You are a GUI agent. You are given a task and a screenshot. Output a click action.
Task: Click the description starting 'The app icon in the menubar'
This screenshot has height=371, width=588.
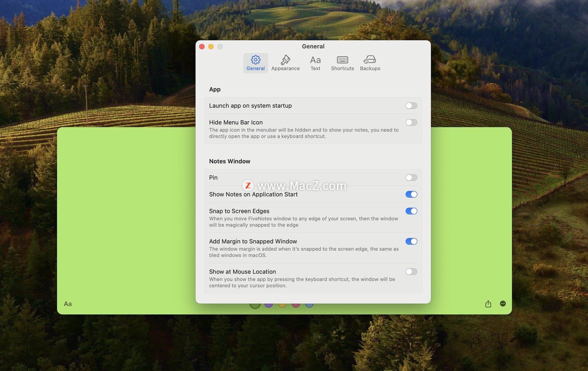tap(304, 133)
